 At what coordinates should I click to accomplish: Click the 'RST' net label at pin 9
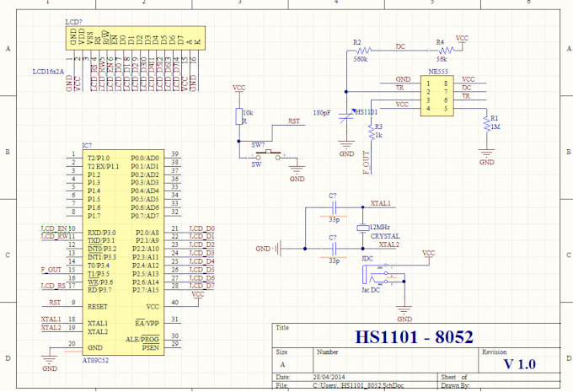point(55,303)
